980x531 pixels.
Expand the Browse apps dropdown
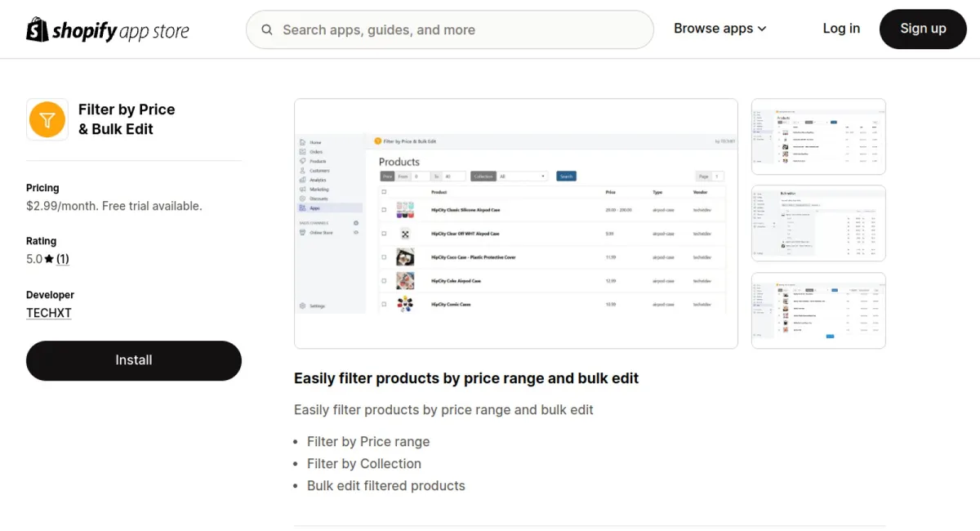point(719,28)
